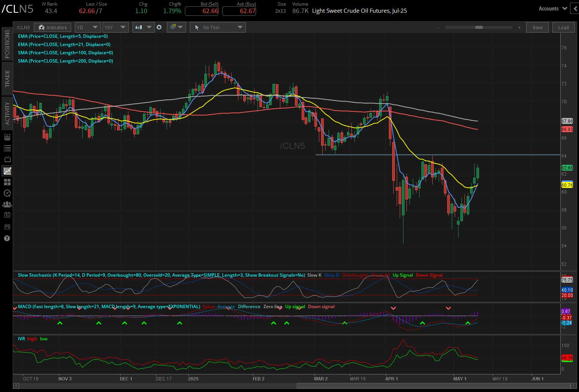Open the clock history icon in sidebar
Image resolution: width=579 pixels, height=392 pixels.
click(x=7, y=193)
